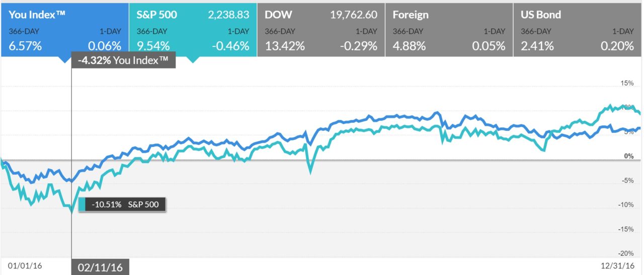644x275 pixels.
Task: Click the teal swatch in S&P 500 tooltip
Action: point(83,204)
